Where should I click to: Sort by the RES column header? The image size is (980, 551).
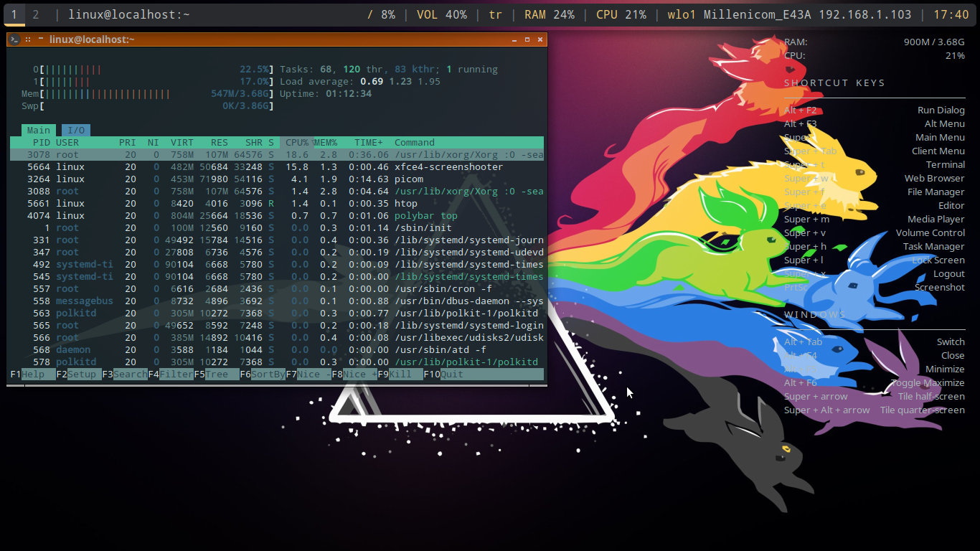[220, 142]
